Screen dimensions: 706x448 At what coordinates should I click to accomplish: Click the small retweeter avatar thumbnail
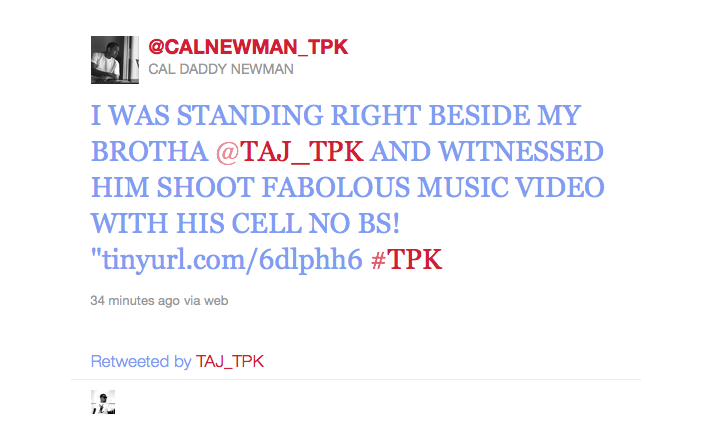[x=103, y=402]
